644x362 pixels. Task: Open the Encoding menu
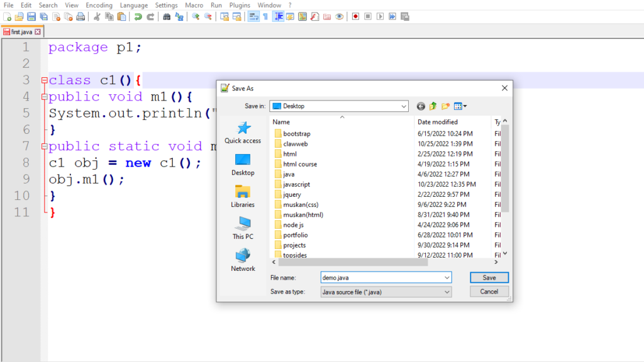point(99,5)
